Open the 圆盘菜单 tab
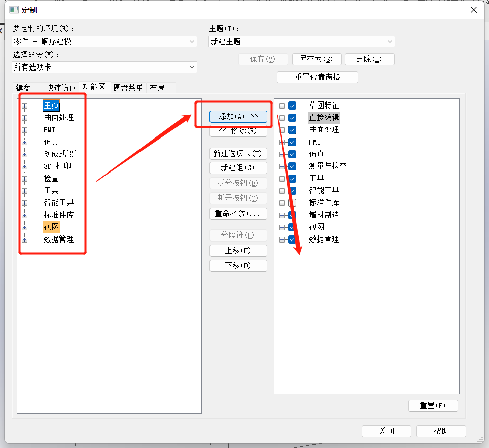489x448 pixels. pyautogui.click(x=128, y=88)
